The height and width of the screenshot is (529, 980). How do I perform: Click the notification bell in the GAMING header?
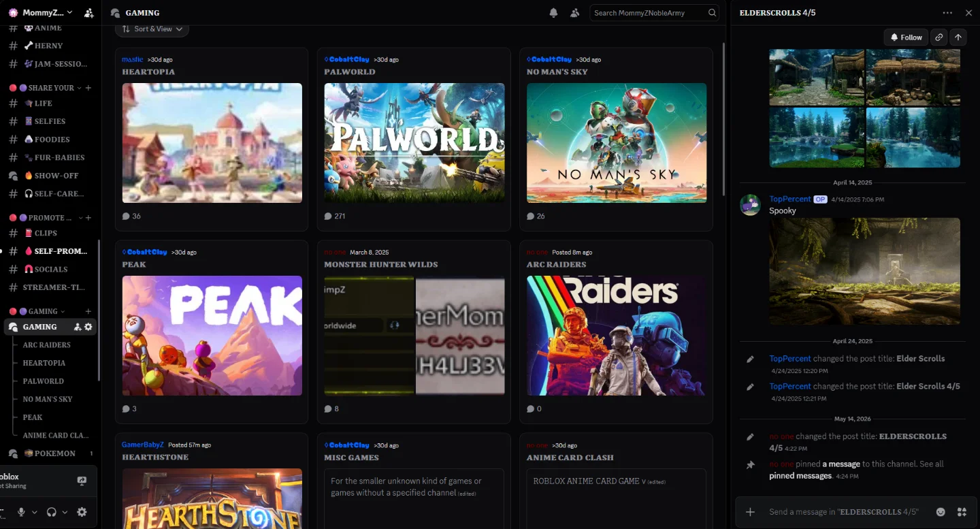tap(554, 13)
